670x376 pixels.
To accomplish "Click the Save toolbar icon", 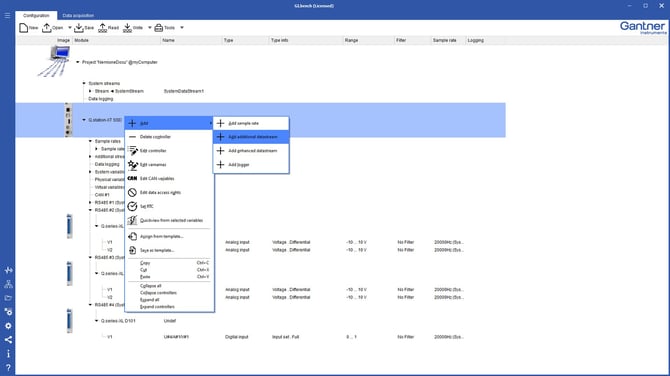I will 79,28.
